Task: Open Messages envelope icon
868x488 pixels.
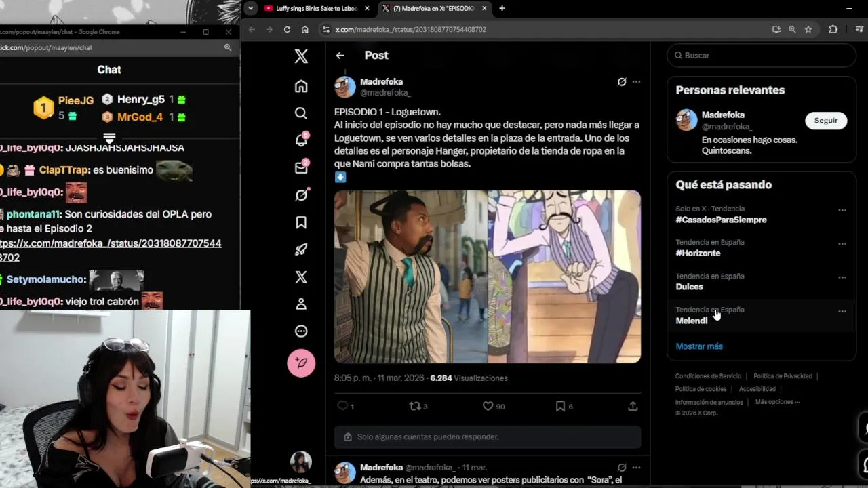Action: coord(301,168)
